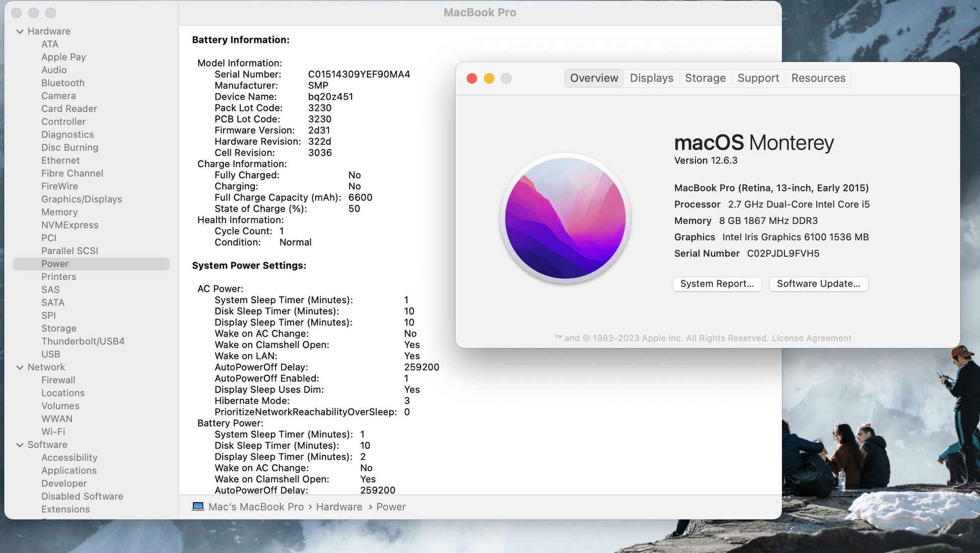The height and width of the screenshot is (553, 980).
Task: Click the macOS Monterey logo image
Action: [x=565, y=218]
